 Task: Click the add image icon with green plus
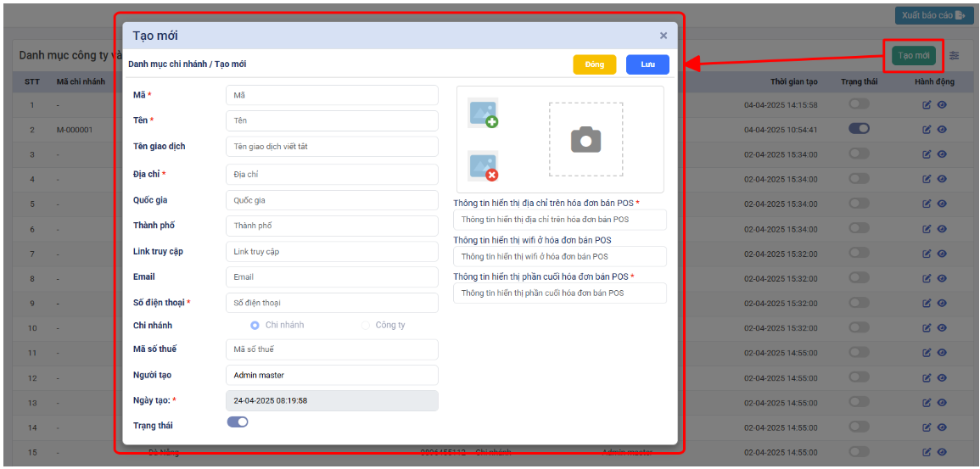[x=483, y=114]
